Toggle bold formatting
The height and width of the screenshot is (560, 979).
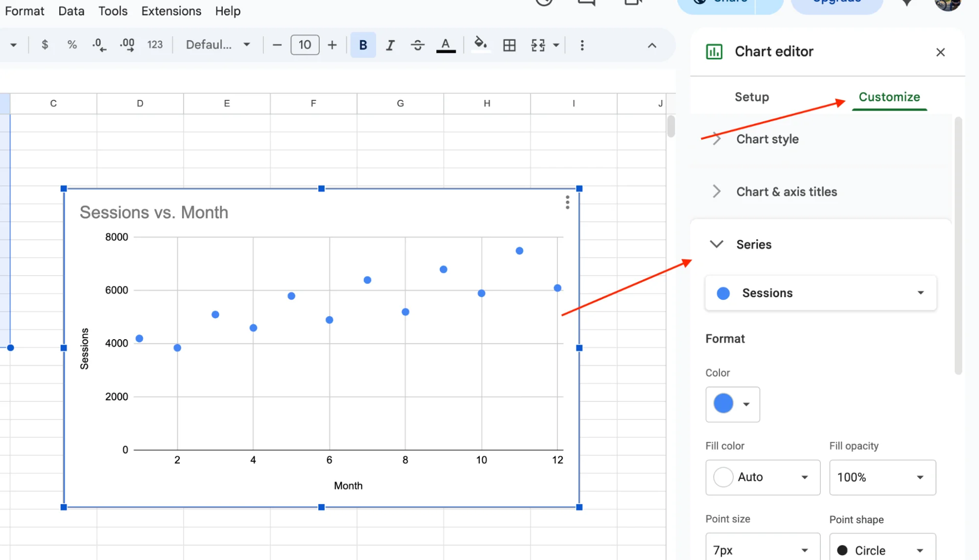[x=362, y=45]
